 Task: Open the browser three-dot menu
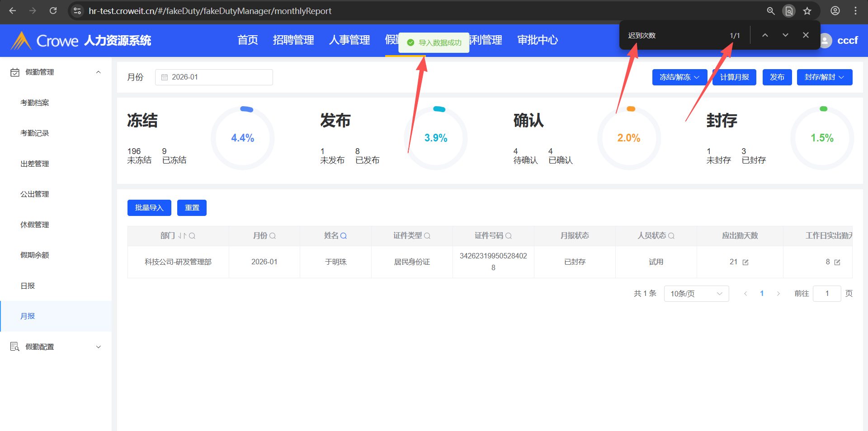click(855, 11)
